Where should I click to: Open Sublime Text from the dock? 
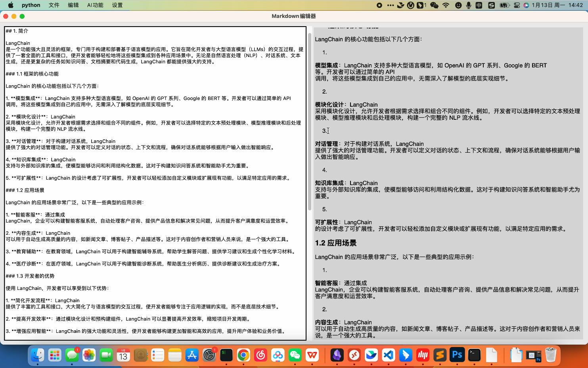440,355
